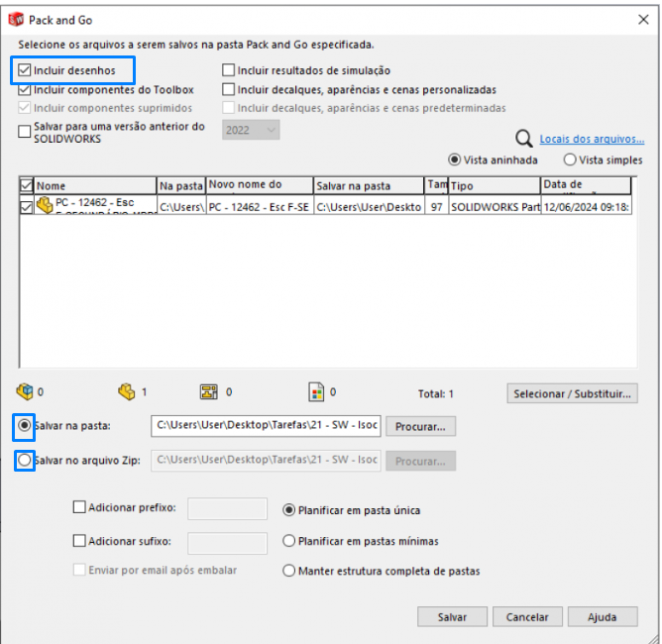Screen dimensions: 662x644
Task: Sort list by Nome column header
Action: [x=94, y=185]
